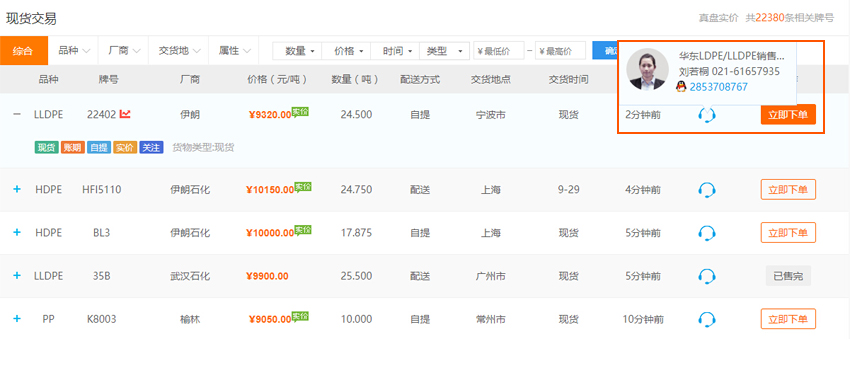Click the 最高价 input field
The image size is (850, 381).
[561, 51]
